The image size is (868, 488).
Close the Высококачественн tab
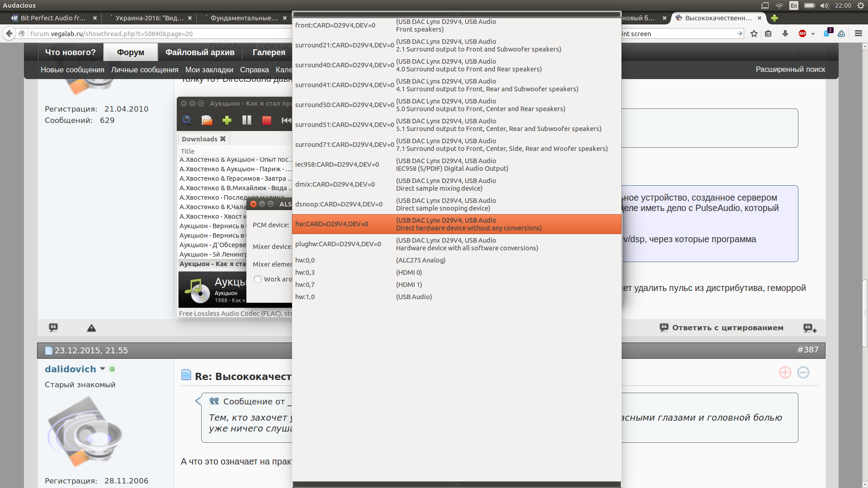(x=759, y=18)
